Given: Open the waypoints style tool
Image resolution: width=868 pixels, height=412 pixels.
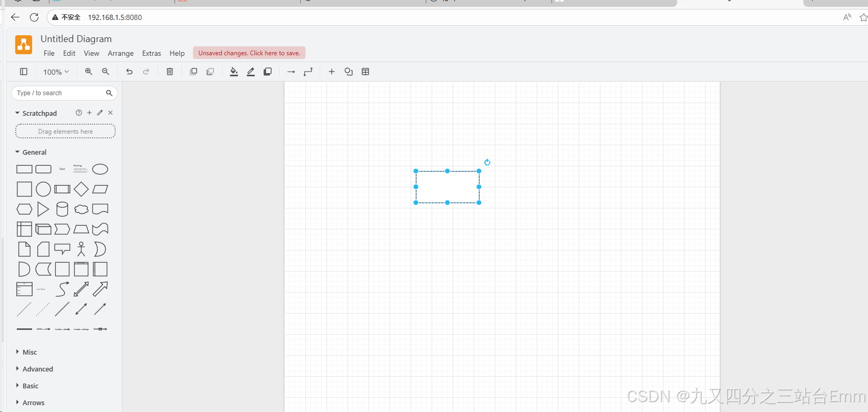Looking at the screenshot, I should (308, 72).
